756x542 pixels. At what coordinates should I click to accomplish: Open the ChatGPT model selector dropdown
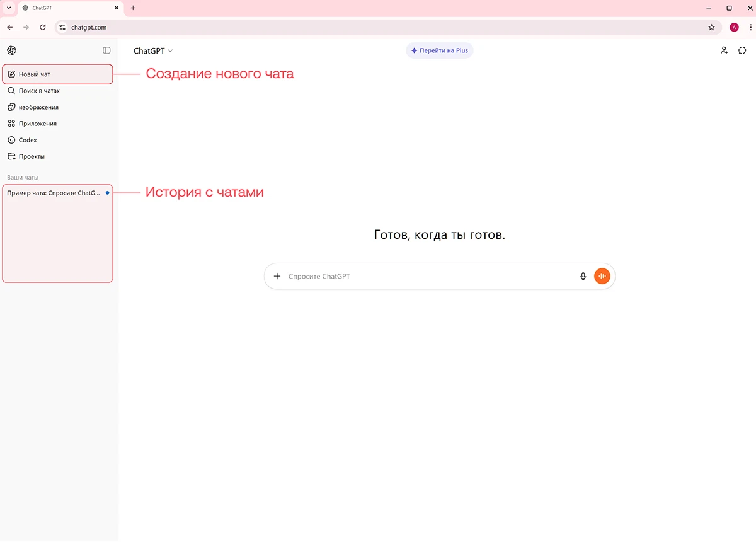pyautogui.click(x=153, y=50)
